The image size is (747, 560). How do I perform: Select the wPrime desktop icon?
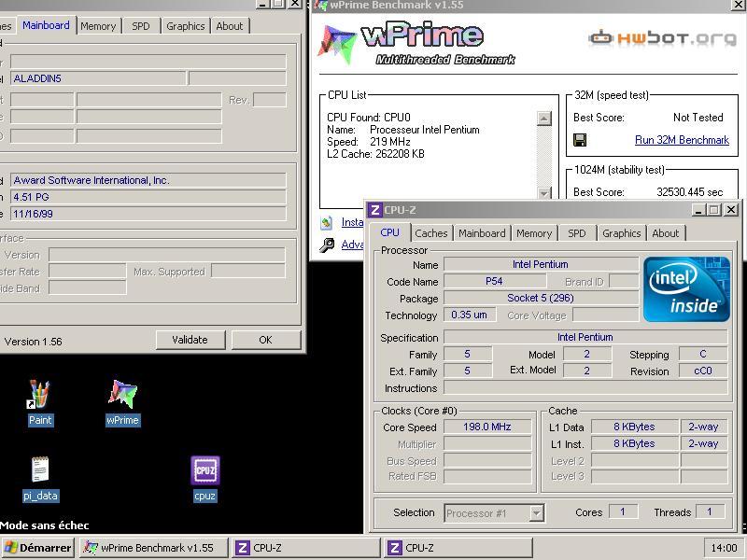click(x=122, y=402)
